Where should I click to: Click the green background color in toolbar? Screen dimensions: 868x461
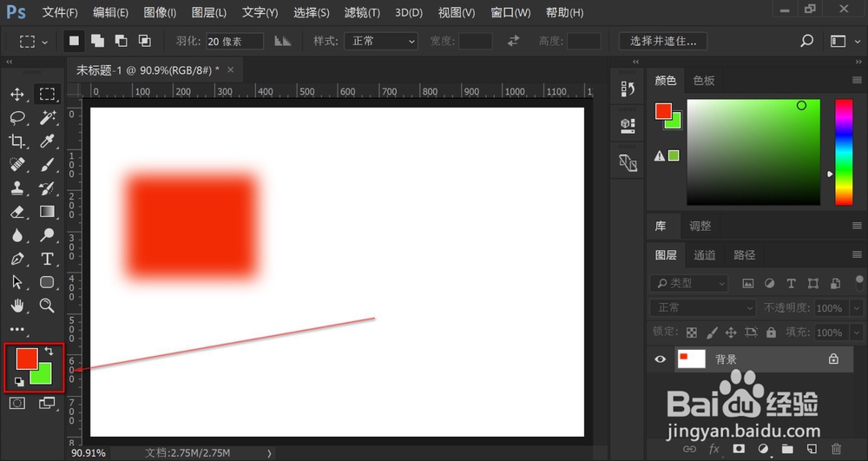[45, 376]
